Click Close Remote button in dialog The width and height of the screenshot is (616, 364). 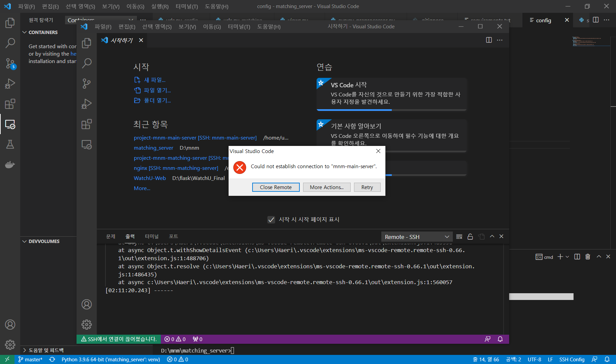point(276,187)
